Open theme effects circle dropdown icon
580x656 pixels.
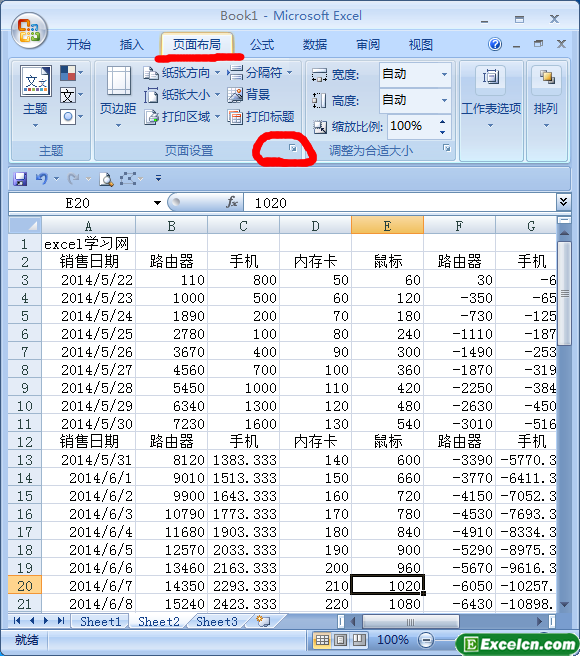(x=72, y=117)
